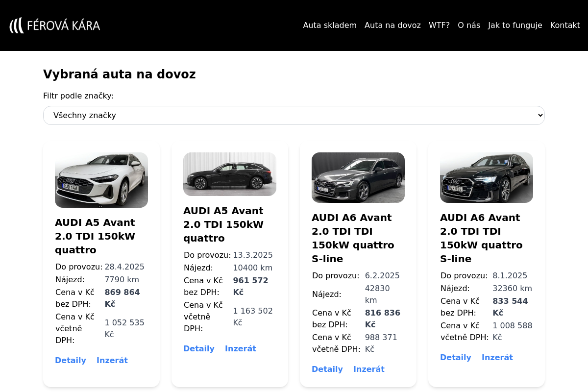Open Inzerát for the 7790 km Audi A5

[112, 361]
